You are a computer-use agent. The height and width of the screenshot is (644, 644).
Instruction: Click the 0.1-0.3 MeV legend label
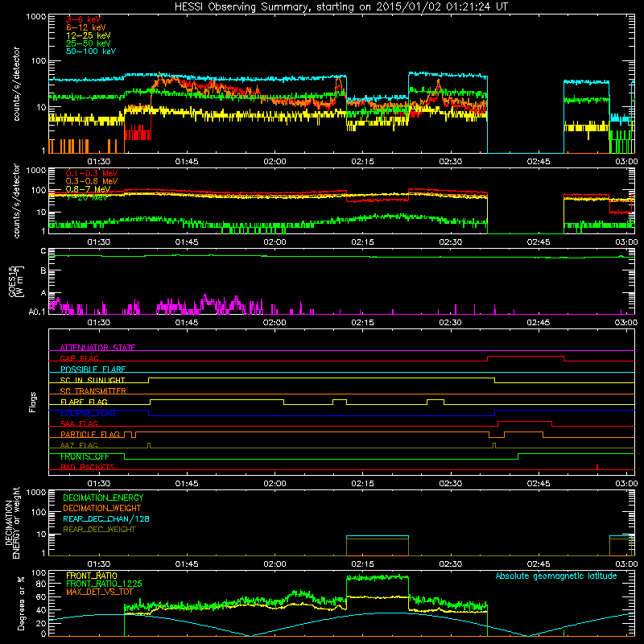point(92,173)
